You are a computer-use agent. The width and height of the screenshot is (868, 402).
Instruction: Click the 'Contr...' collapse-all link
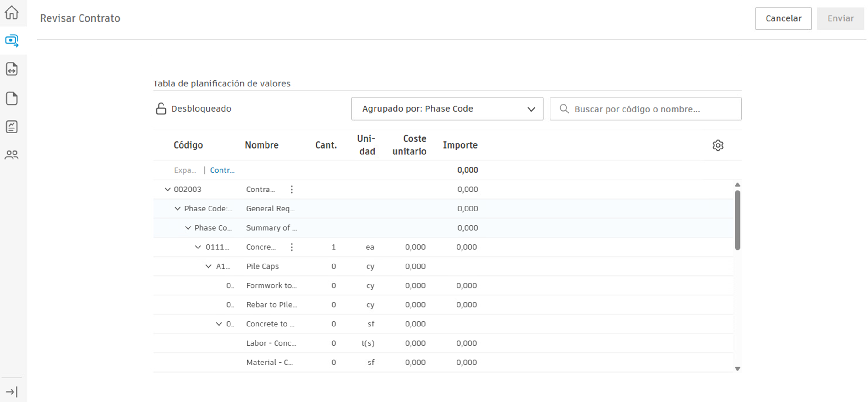222,170
